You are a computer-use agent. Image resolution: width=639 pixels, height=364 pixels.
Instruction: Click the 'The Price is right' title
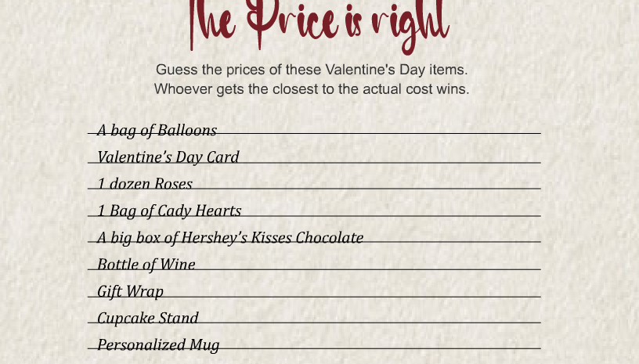319,26
